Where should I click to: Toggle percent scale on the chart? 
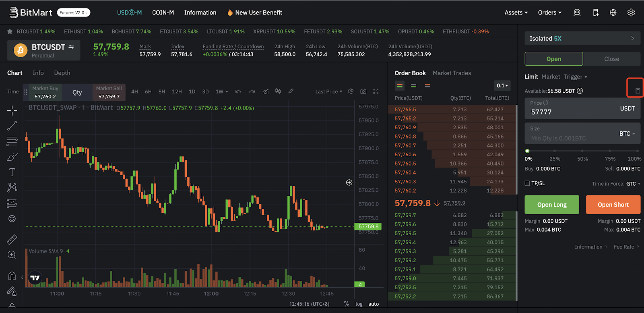tap(347, 304)
